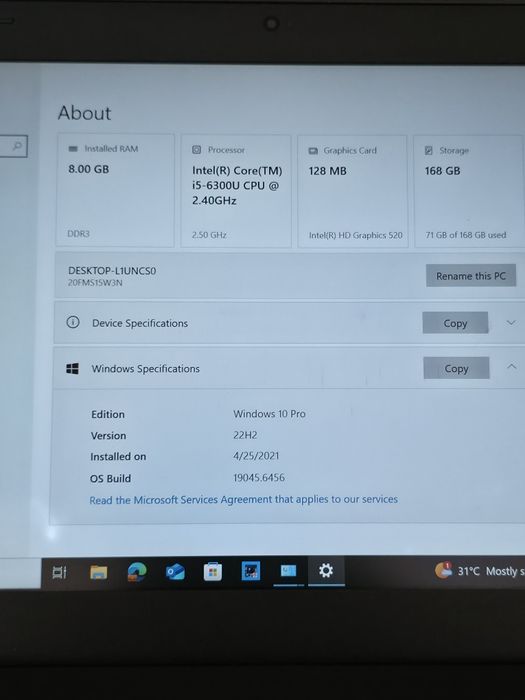Open the Microsoft Services Agreement link

coord(243,500)
